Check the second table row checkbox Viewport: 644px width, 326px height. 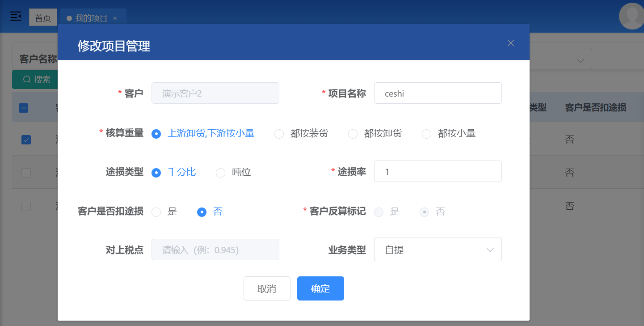[x=26, y=173]
